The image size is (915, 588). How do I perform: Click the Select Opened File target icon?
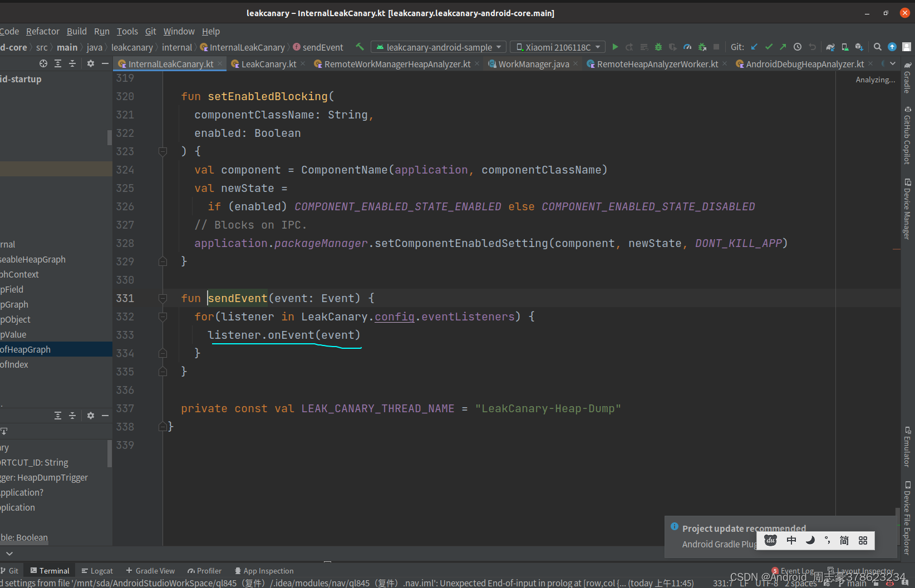click(x=43, y=63)
